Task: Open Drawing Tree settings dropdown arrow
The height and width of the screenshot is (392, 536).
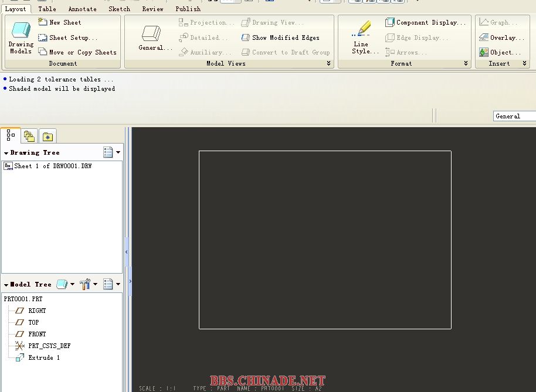Action: click(118, 152)
